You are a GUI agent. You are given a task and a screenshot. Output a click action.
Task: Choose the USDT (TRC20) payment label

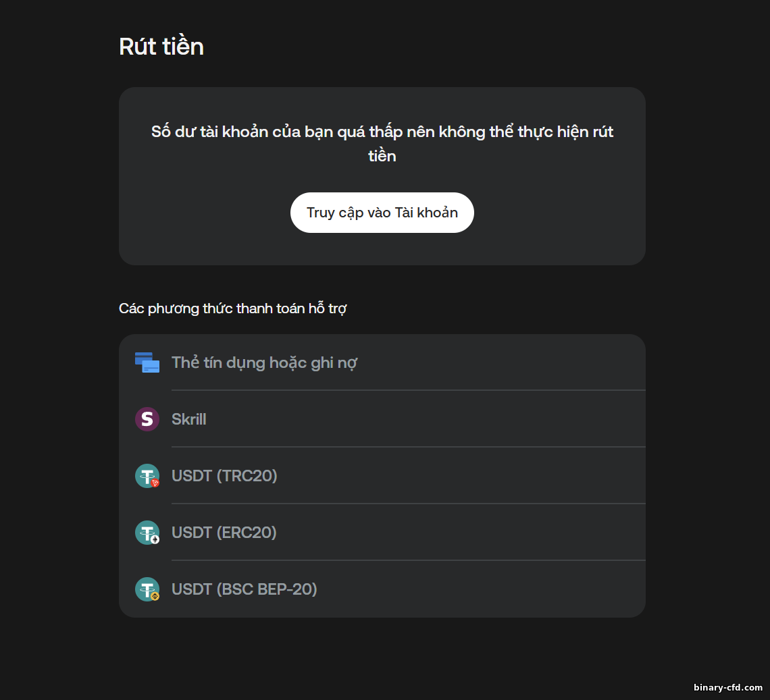click(224, 476)
